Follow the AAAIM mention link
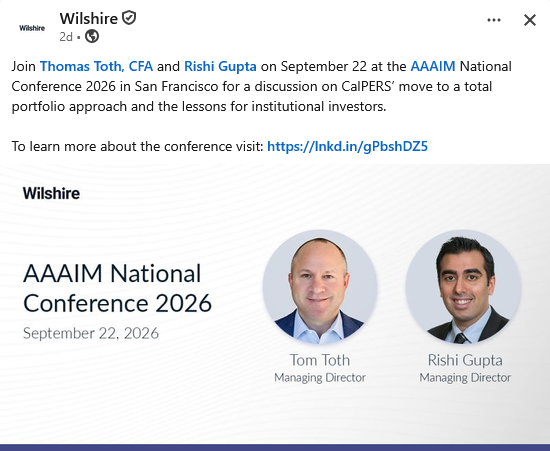This screenshot has width=550, height=451. click(433, 66)
